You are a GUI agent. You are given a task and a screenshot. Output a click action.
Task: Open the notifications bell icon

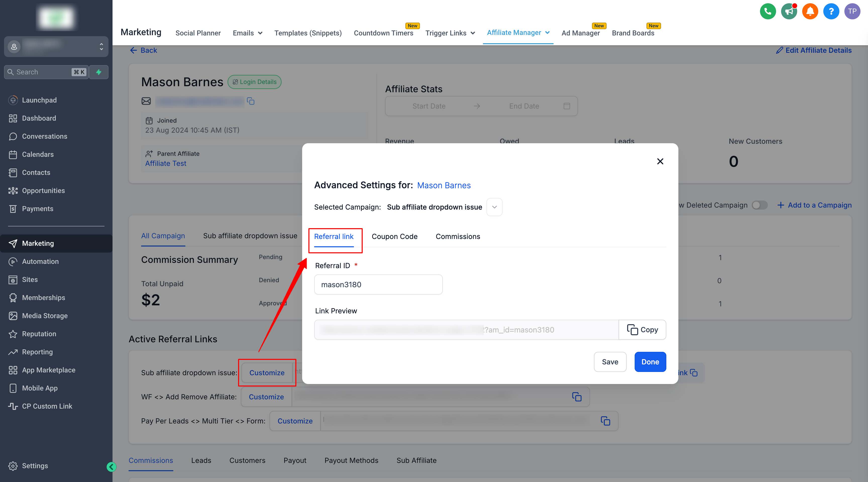810,12
